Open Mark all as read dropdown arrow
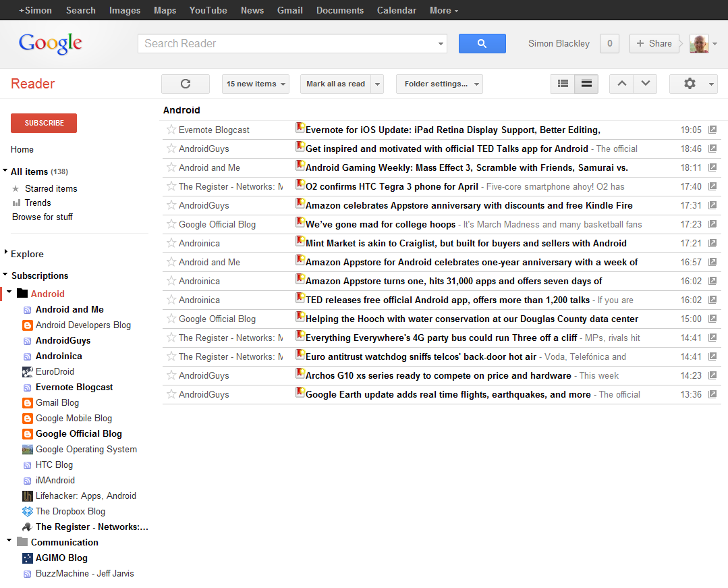Image resolution: width=728 pixels, height=588 pixels. 377,84
